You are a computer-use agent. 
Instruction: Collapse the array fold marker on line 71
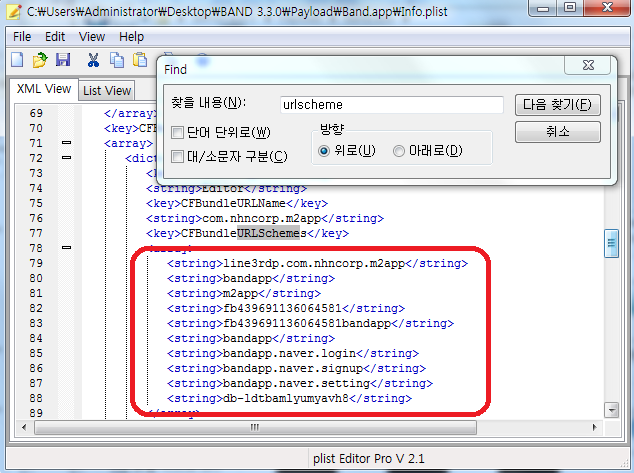click(67, 143)
